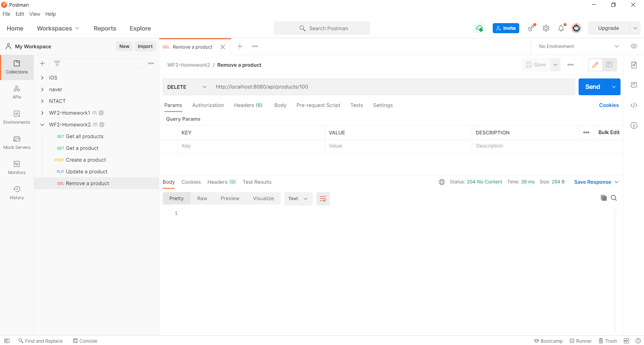Click the blue Send button
The width and height of the screenshot is (644, 345).
593,87
